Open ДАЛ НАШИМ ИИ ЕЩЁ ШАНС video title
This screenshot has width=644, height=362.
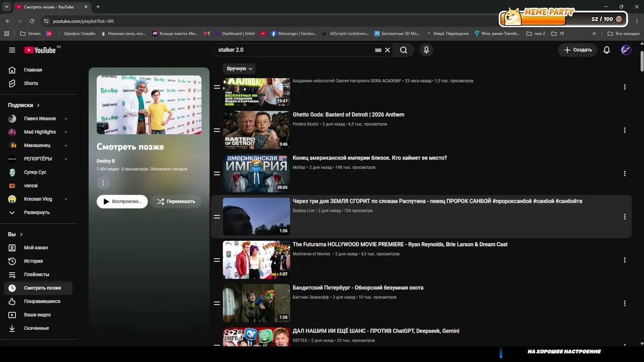[x=376, y=331]
